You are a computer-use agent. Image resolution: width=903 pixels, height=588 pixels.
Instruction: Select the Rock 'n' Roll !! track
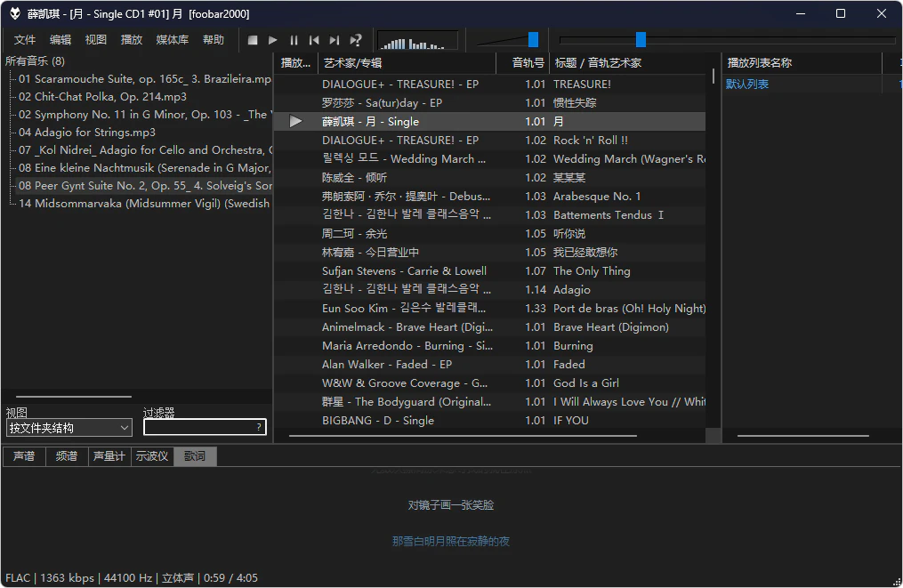(x=489, y=141)
